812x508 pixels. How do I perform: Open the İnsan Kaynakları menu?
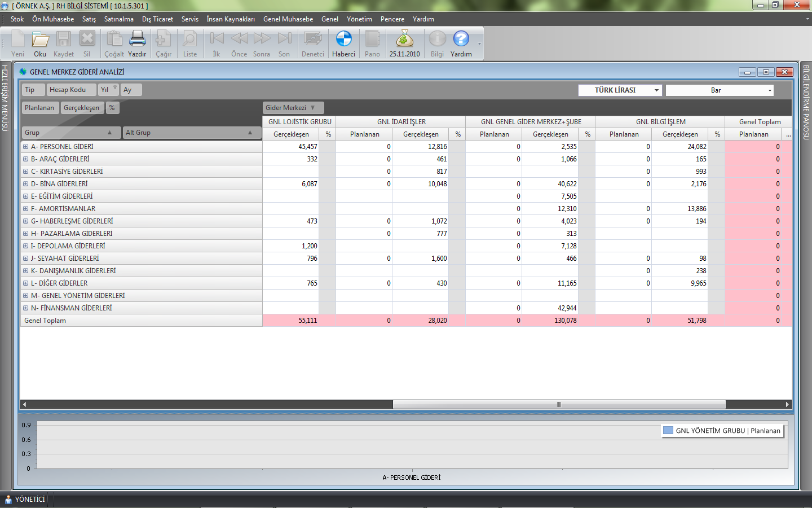coord(230,19)
